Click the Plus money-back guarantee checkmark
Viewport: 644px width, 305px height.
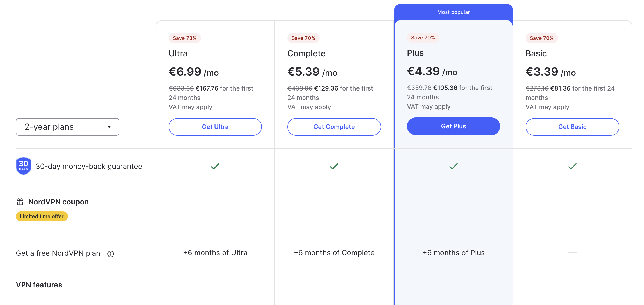[x=453, y=166]
